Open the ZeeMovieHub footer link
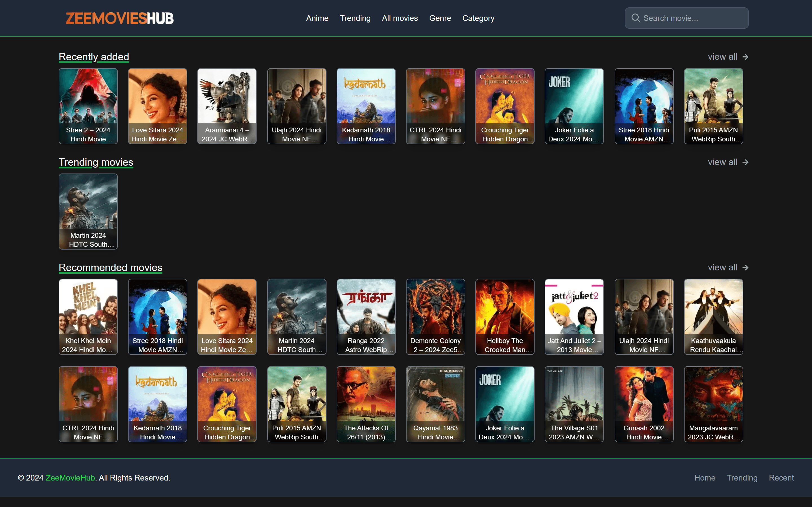 pos(70,477)
